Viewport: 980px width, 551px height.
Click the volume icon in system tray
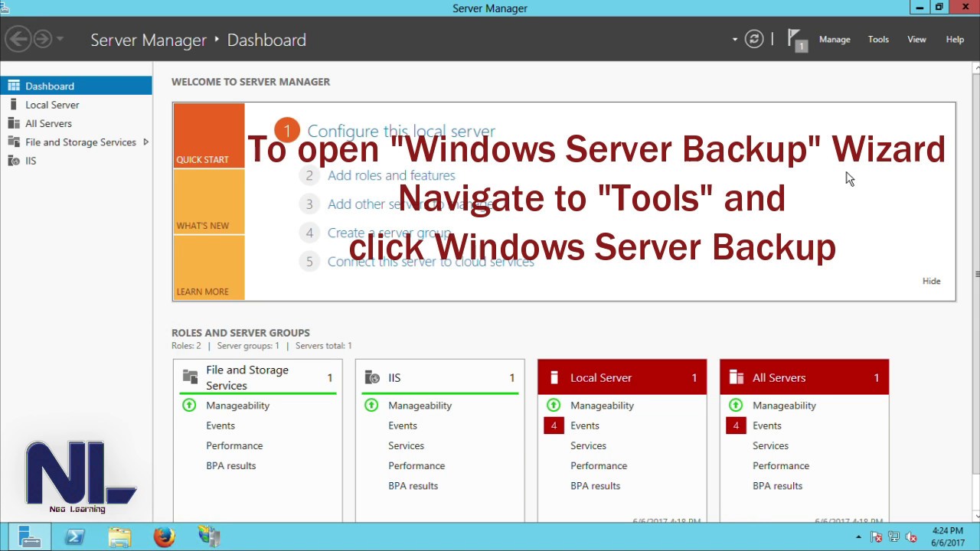tap(911, 537)
